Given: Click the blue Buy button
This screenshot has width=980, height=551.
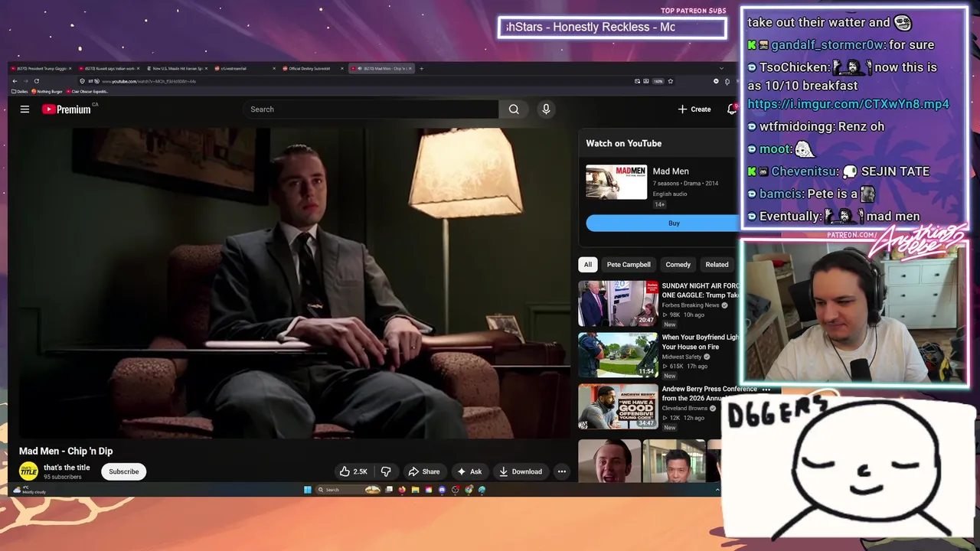Looking at the screenshot, I should (x=663, y=223).
